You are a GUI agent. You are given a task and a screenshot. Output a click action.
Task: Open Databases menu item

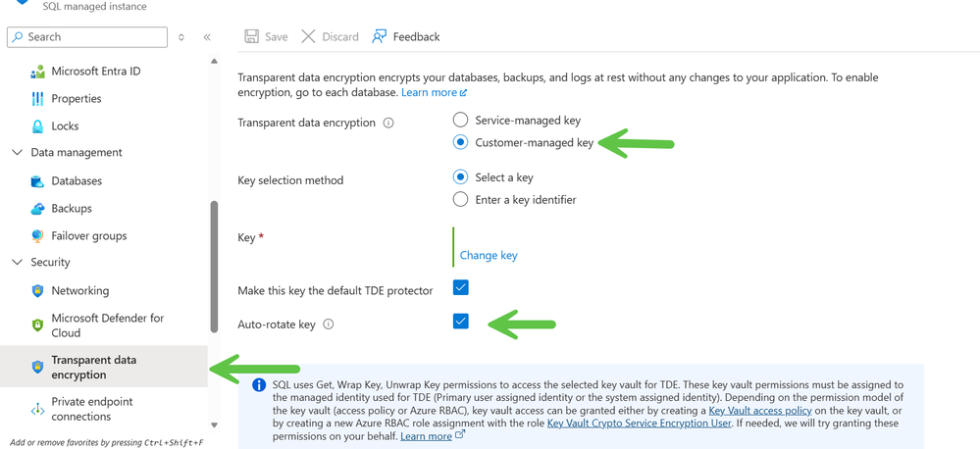[x=104, y=181]
